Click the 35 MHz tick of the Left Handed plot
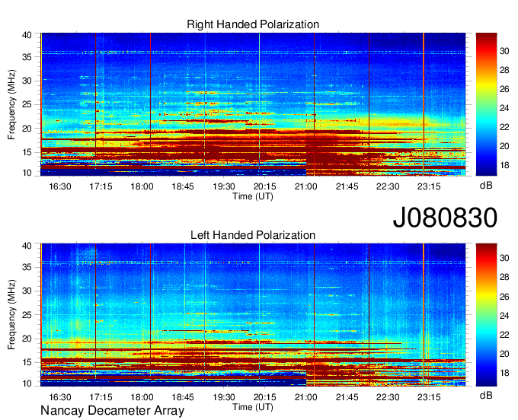The width and height of the screenshot is (518, 420). tap(27, 267)
